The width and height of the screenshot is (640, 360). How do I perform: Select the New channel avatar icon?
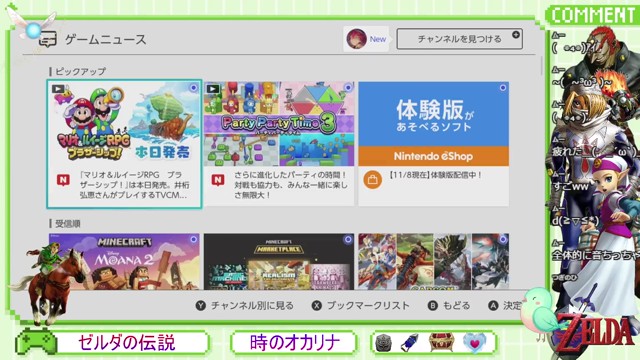(x=356, y=39)
